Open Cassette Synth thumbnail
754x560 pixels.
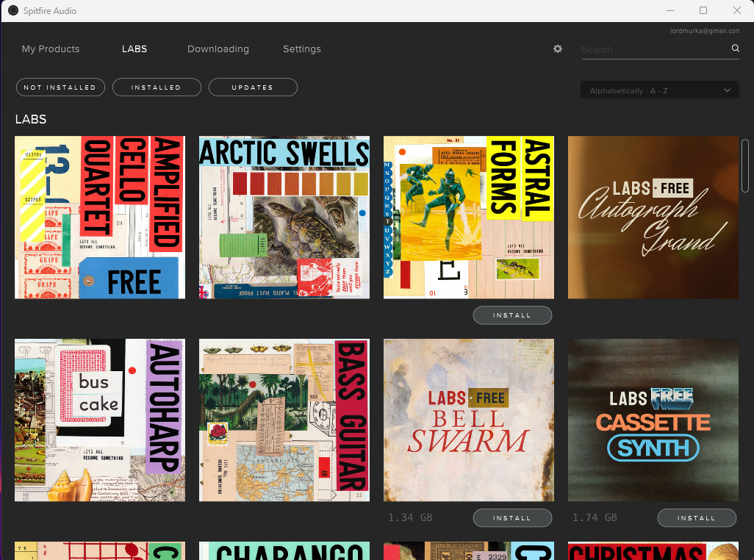[653, 420]
